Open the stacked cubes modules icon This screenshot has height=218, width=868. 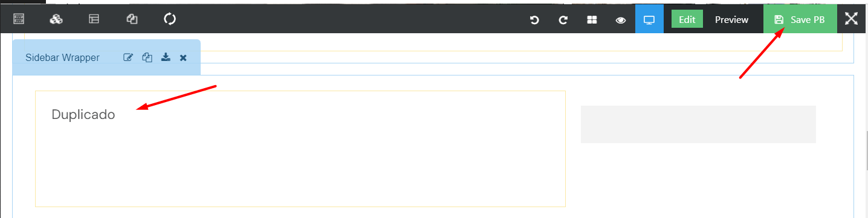[x=56, y=19]
